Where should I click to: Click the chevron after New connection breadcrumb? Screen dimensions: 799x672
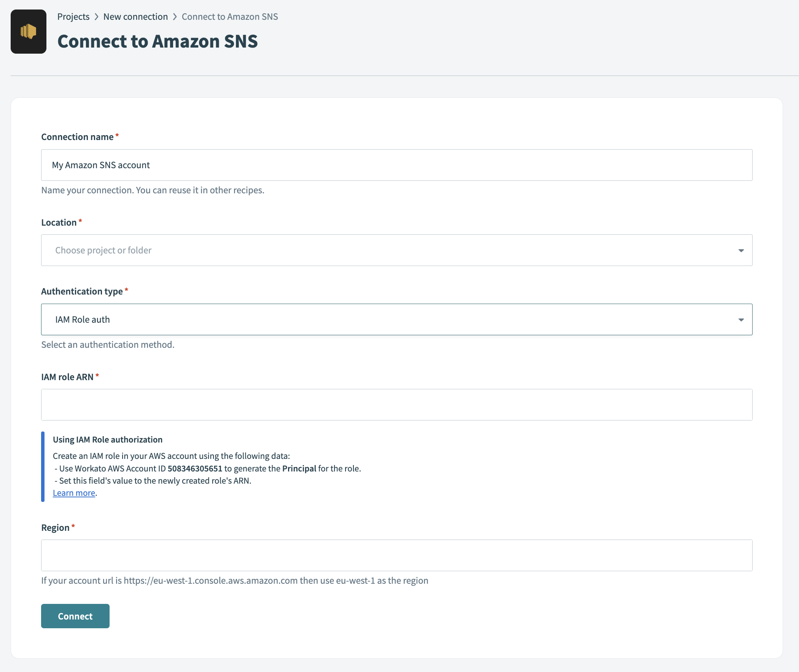point(175,17)
